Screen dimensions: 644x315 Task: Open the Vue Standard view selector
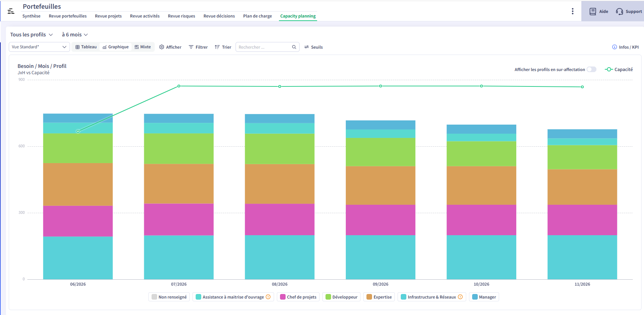point(39,47)
